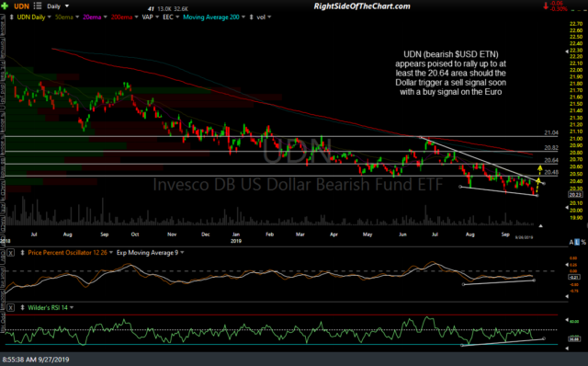The image size is (588, 366).
Task: Click the current price label 20.23
Action: (x=575, y=195)
